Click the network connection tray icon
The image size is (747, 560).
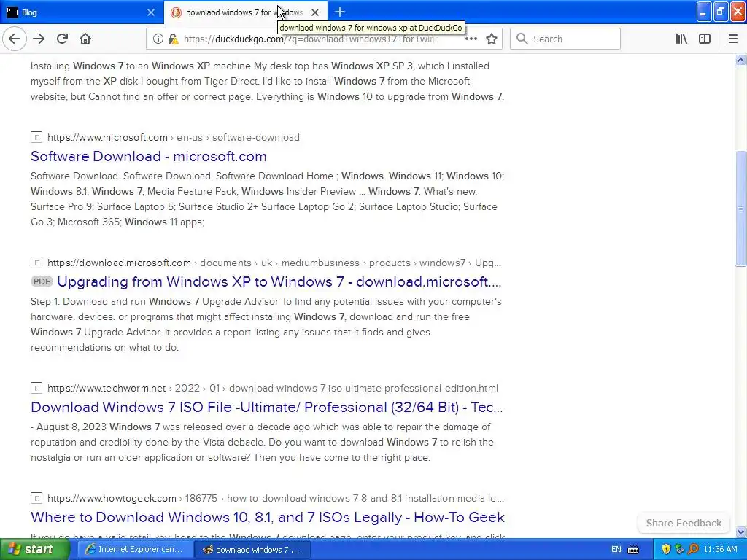click(679, 550)
